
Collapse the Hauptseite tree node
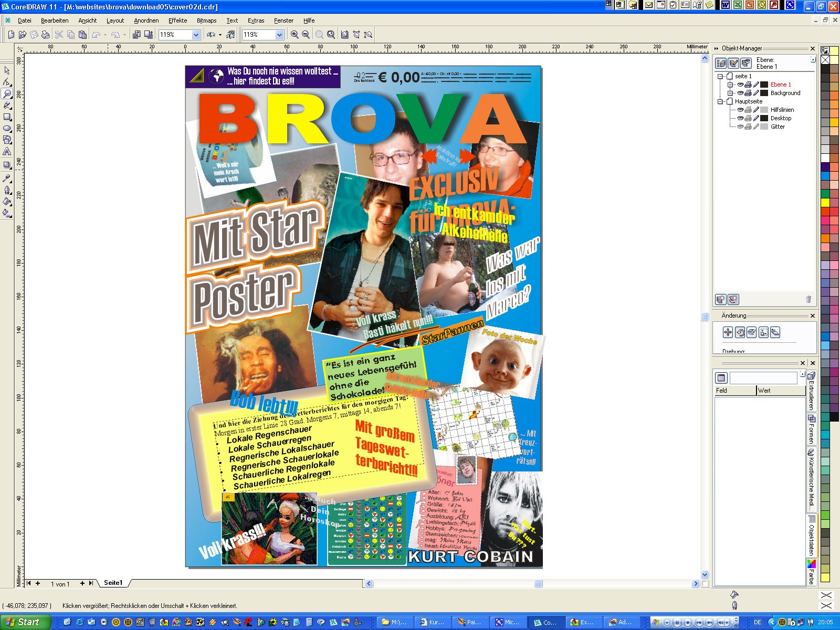(x=720, y=101)
